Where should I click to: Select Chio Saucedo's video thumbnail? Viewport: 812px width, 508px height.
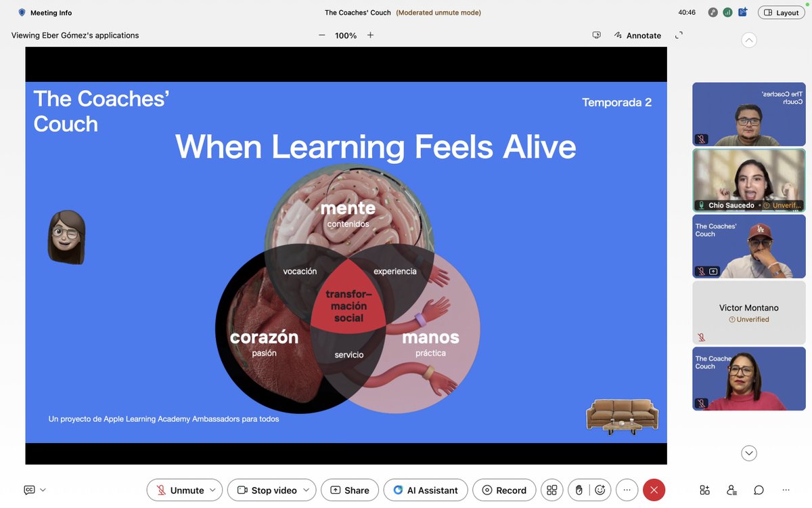coord(749,179)
